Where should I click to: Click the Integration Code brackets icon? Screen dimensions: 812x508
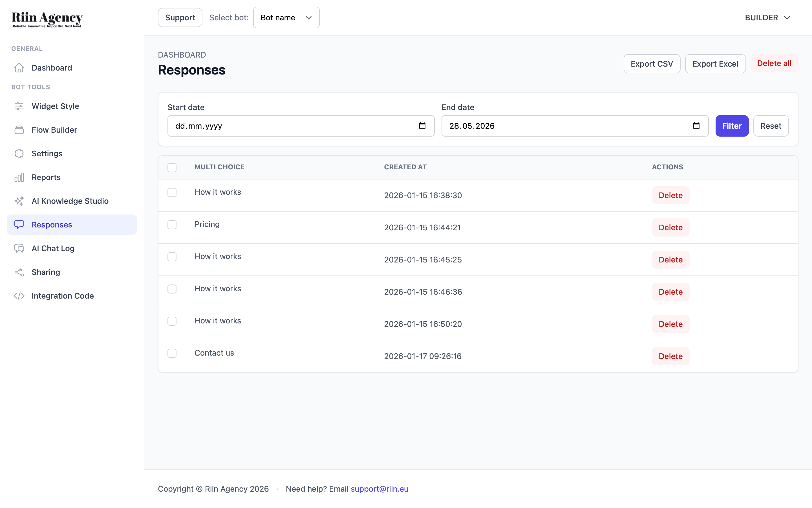19,296
